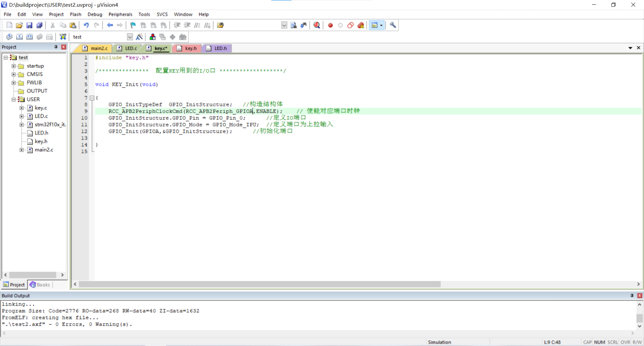Paste from clipboard icon
This screenshot has height=346, width=644.
click(73, 25)
